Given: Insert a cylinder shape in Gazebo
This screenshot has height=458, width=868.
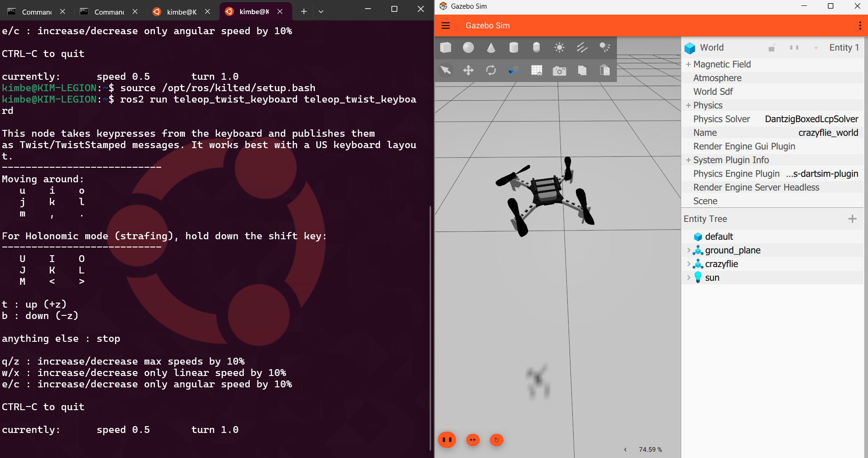Looking at the screenshot, I should tap(514, 47).
